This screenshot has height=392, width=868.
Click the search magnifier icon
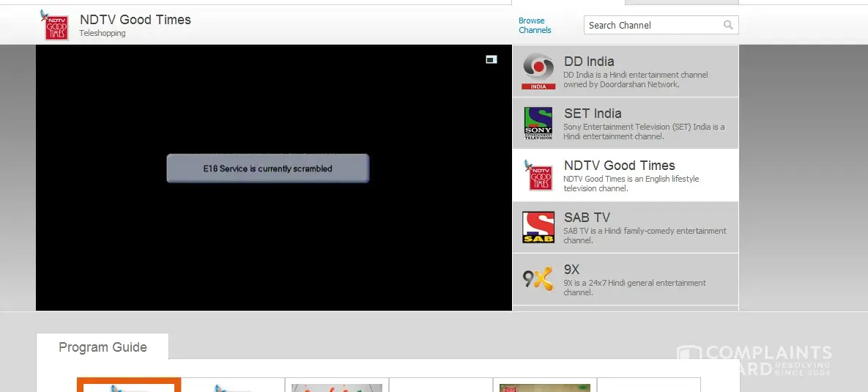pyautogui.click(x=727, y=25)
